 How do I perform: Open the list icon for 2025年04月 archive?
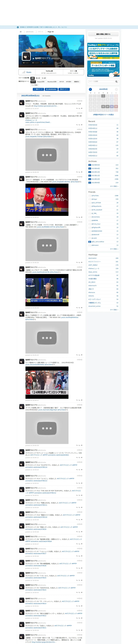(90, 169)
